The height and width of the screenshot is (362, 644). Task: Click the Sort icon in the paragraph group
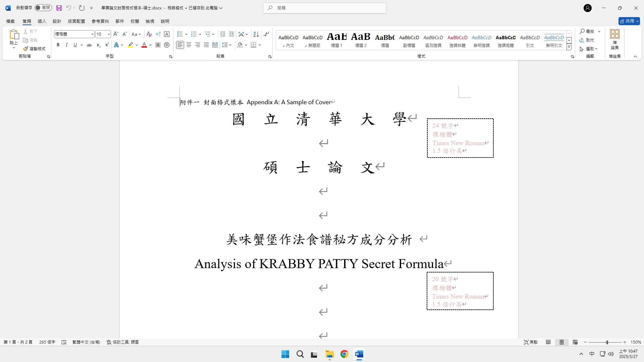coord(256,34)
